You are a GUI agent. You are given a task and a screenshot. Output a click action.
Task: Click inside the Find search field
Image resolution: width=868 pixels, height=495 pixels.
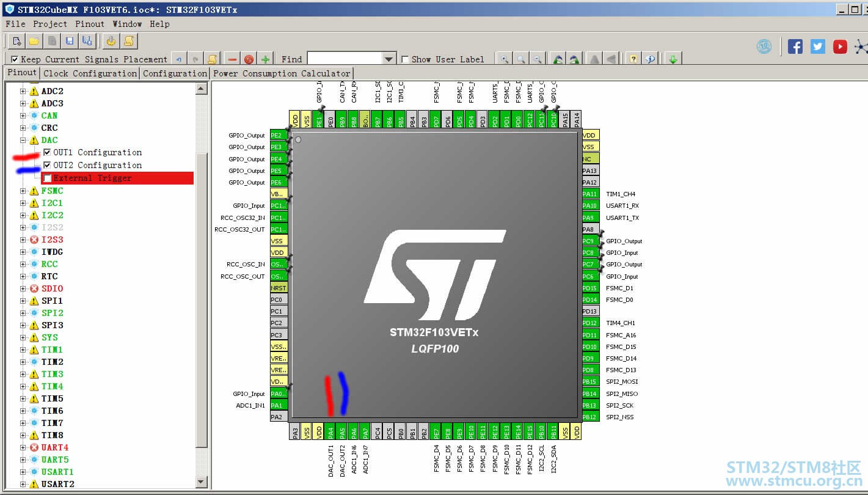coord(345,59)
